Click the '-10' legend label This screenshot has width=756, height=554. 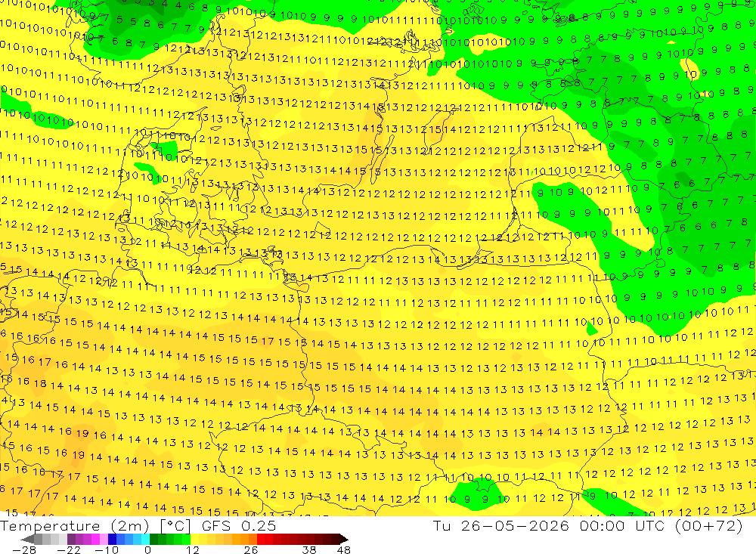tap(107, 550)
